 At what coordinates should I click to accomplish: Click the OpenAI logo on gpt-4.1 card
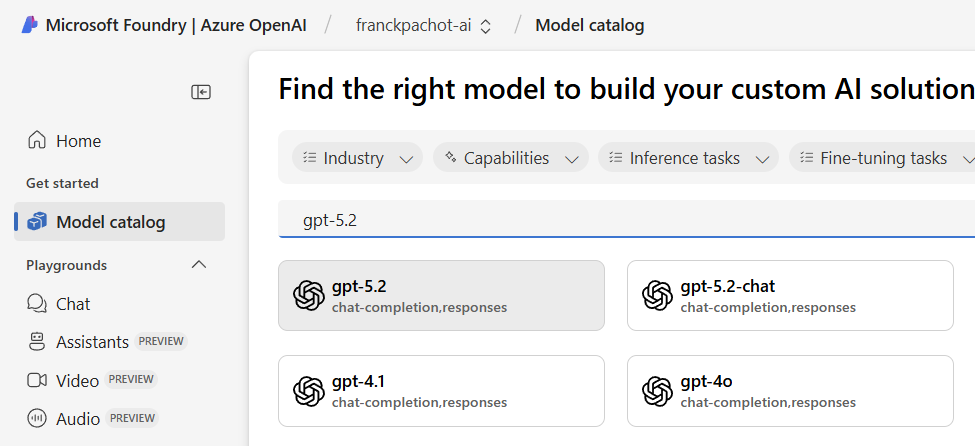pos(309,391)
